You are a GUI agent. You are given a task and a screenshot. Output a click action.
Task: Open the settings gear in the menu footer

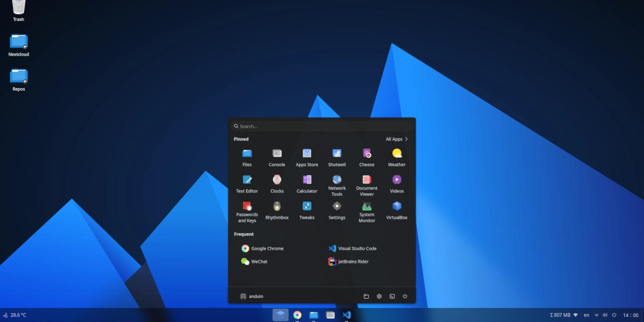379,296
